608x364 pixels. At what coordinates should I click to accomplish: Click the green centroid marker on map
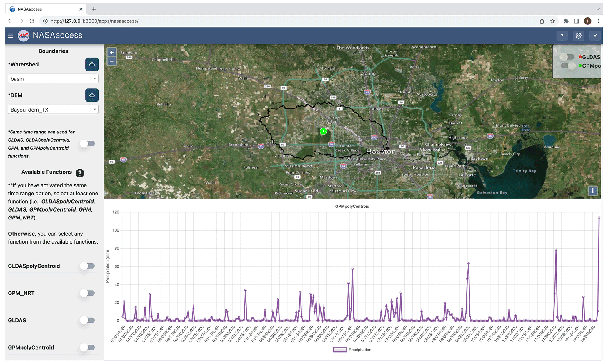[323, 131]
